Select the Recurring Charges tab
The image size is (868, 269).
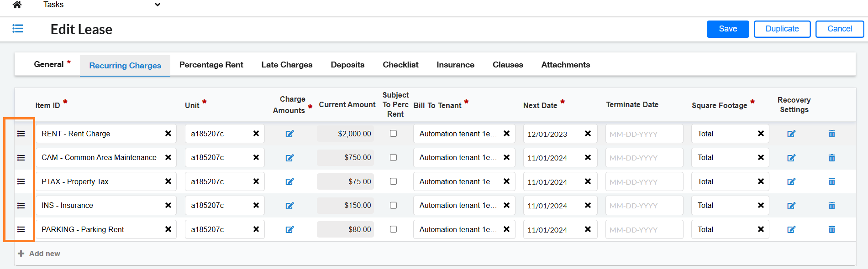pos(125,65)
